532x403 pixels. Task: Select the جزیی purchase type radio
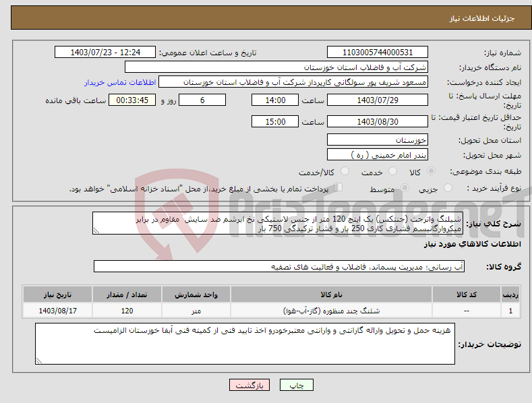(448, 187)
